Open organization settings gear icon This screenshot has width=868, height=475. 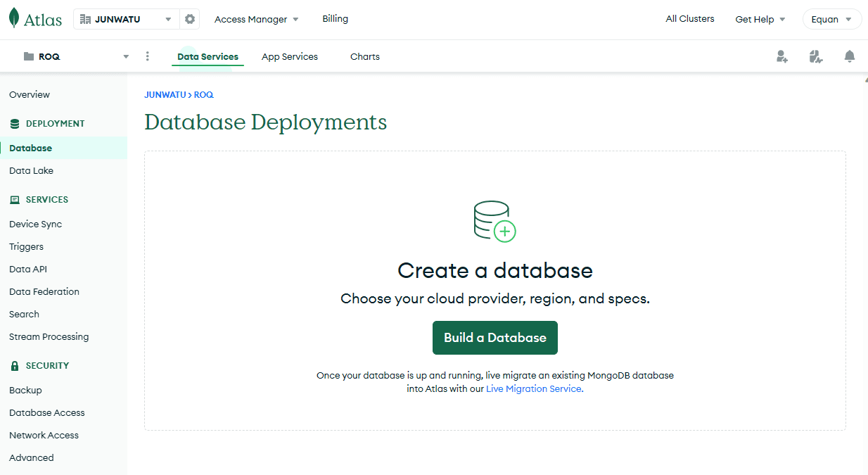(x=190, y=19)
